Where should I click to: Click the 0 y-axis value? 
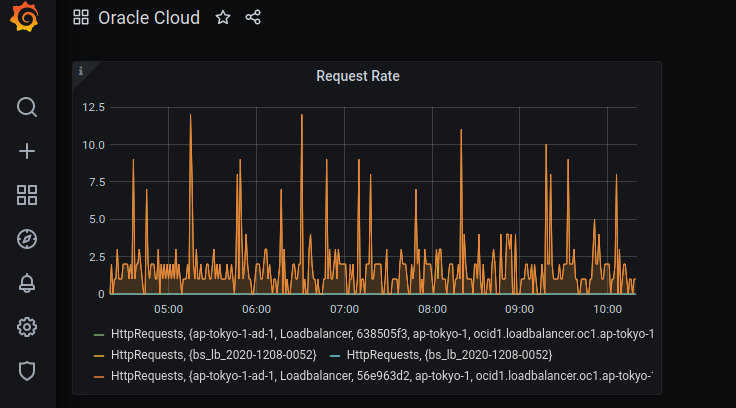tap(101, 294)
